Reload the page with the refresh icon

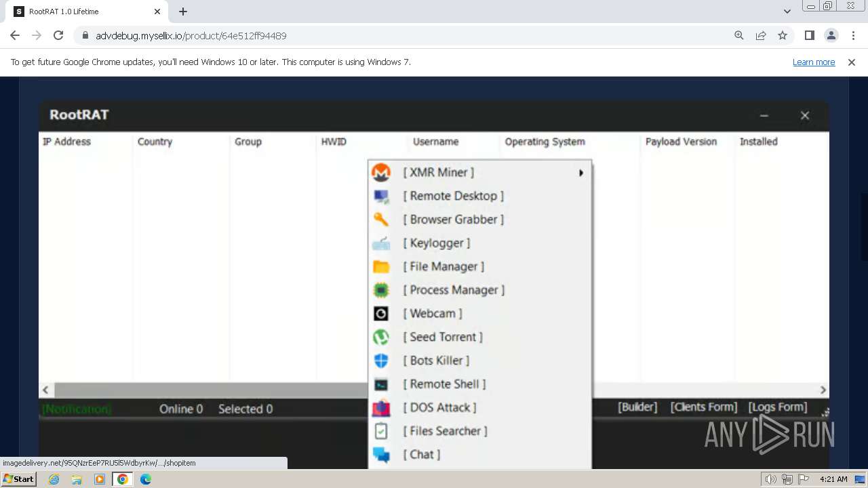[58, 35]
